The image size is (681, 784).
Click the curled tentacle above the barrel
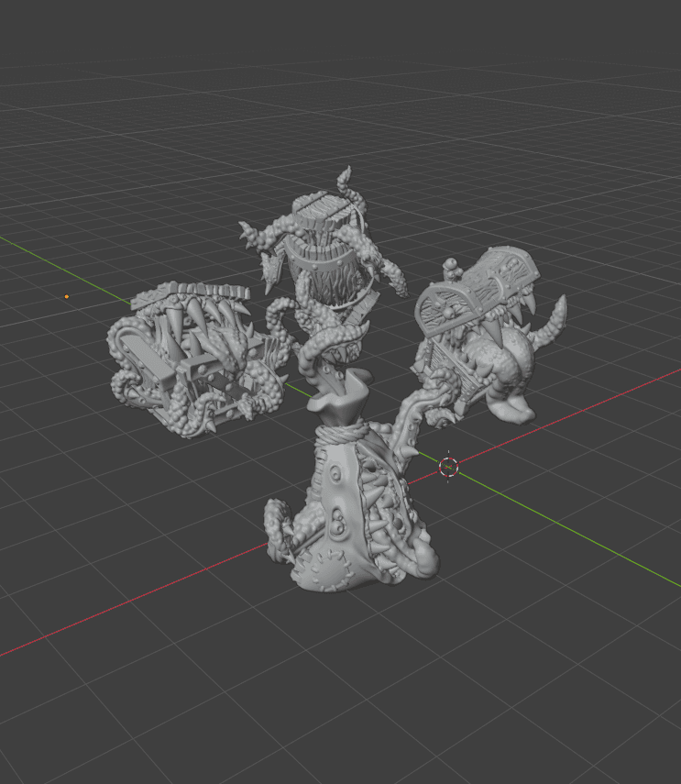(x=346, y=183)
